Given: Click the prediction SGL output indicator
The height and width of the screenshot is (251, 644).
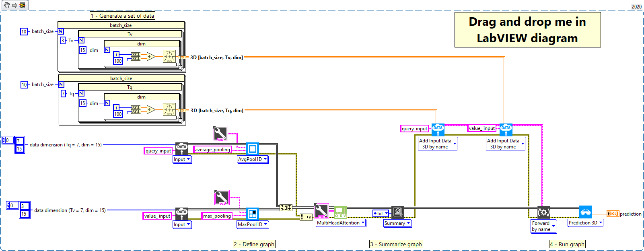Looking at the screenshot, I should click(x=613, y=214).
